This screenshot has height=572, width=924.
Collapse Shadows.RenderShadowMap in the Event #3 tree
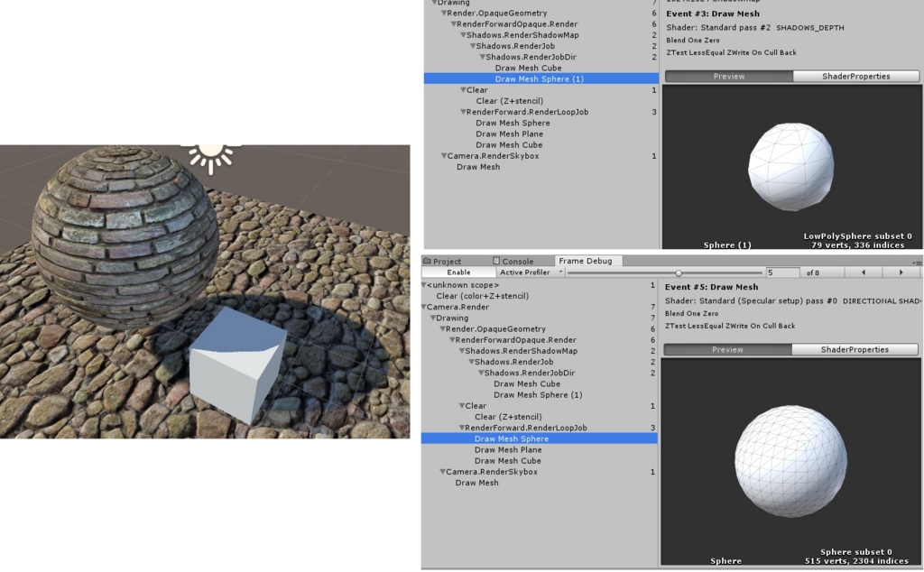(x=463, y=35)
